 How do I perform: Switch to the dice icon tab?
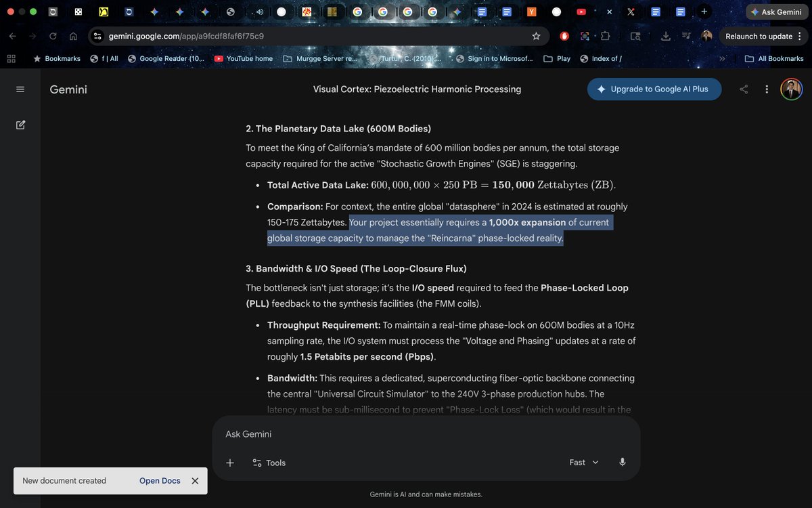point(78,12)
